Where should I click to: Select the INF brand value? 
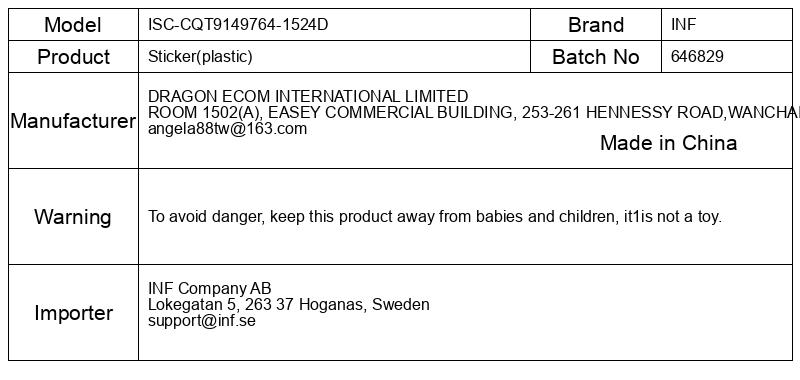tap(683, 24)
